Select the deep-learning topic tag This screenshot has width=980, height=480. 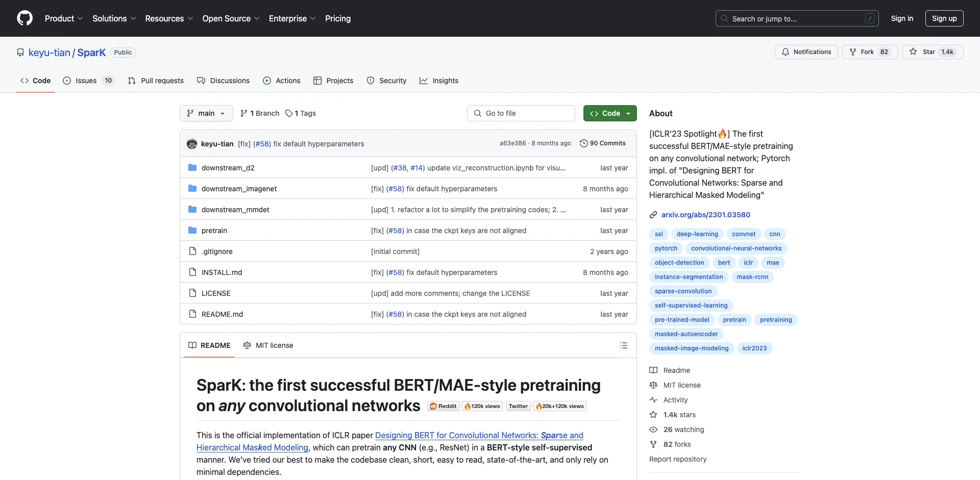[697, 234]
